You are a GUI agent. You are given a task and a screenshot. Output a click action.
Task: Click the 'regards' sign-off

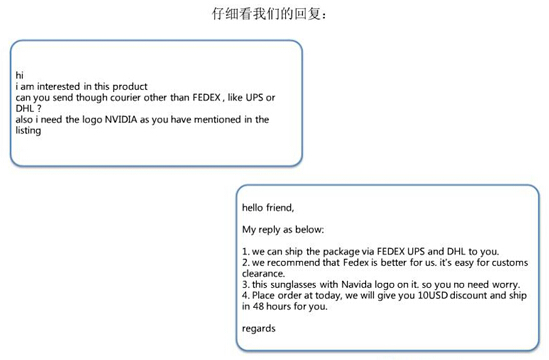[x=259, y=328]
